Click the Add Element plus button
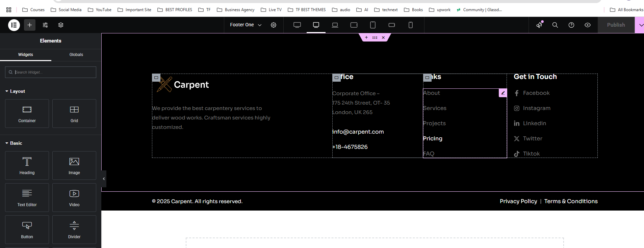Screen dimensions: 644x248 point(30,25)
